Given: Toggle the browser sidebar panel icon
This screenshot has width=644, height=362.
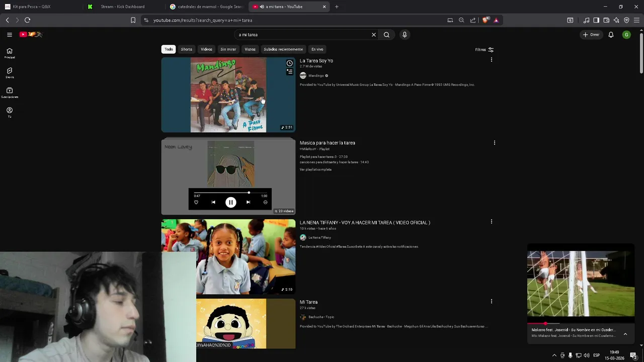Looking at the screenshot, I should (x=596, y=20).
